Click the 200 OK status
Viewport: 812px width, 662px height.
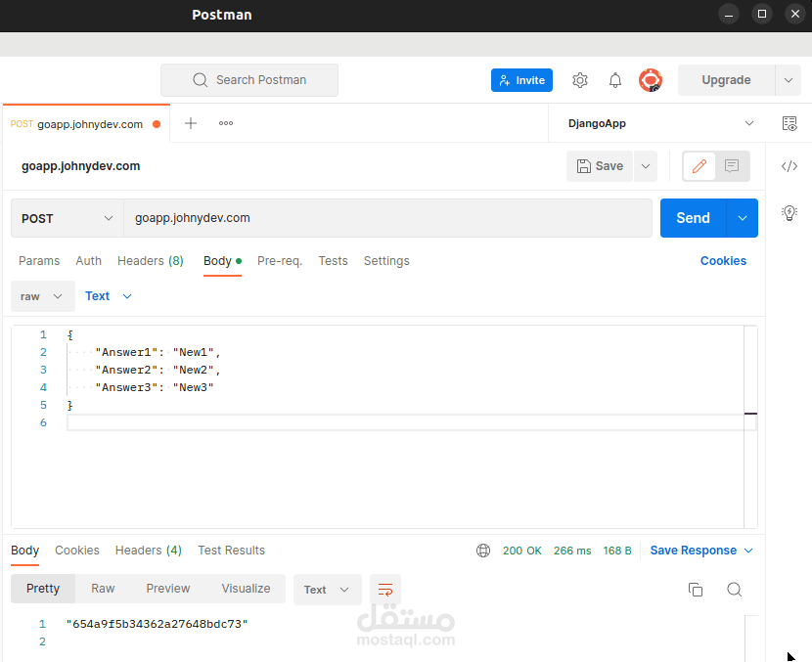(x=522, y=551)
